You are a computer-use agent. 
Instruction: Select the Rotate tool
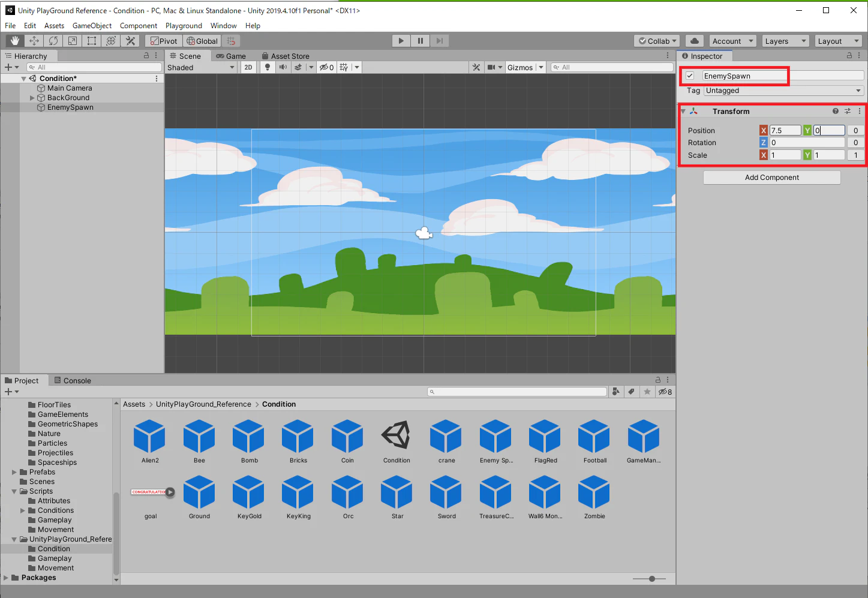click(x=53, y=41)
